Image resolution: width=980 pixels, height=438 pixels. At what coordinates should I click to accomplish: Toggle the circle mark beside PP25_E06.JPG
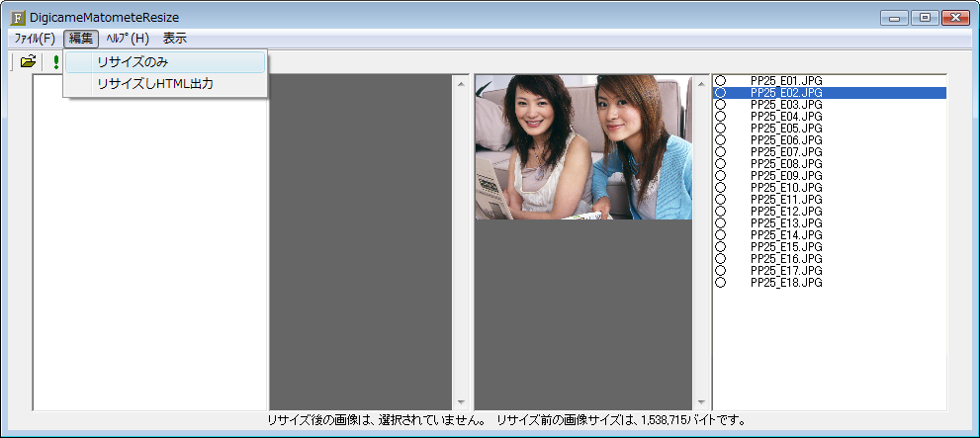[x=721, y=140]
